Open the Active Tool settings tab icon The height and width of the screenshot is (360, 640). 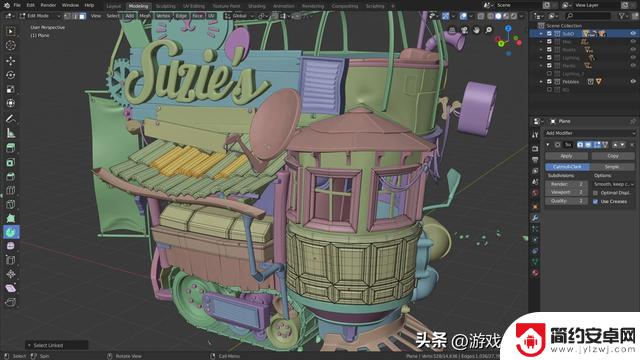click(535, 135)
